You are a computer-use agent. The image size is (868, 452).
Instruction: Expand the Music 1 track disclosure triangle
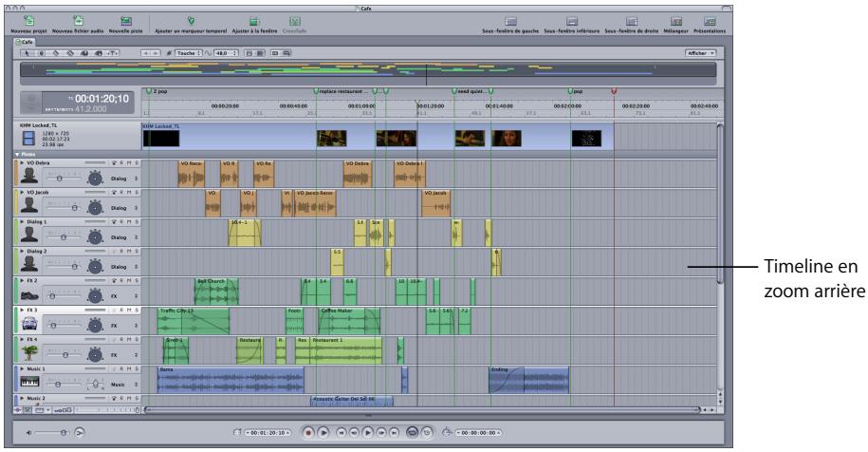22,368
